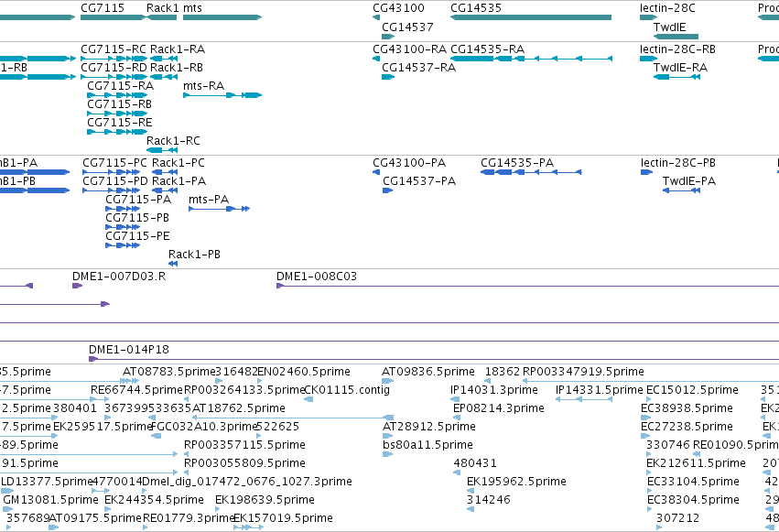
Task: Select the Rack1-PC protein label
Action: click(179, 163)
